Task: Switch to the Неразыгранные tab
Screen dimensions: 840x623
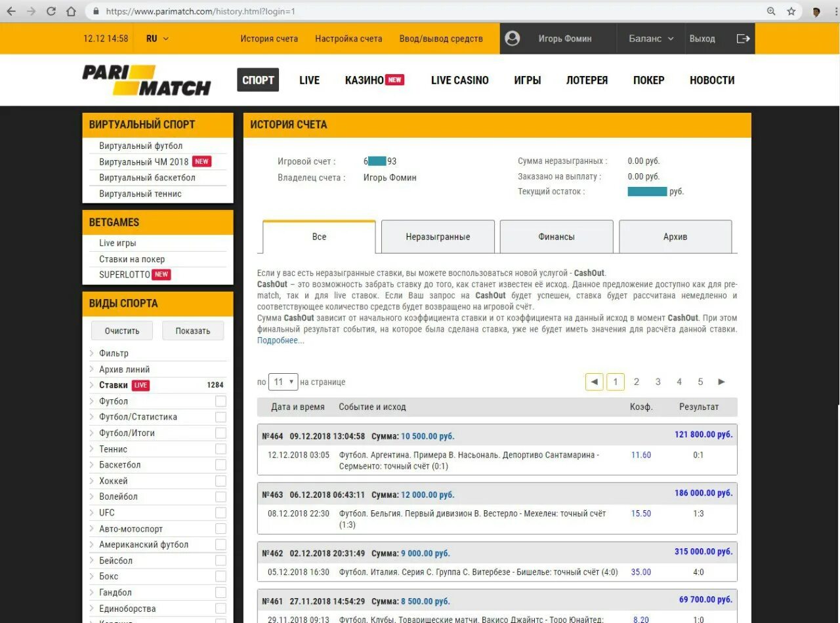Action: pyautogui.click(x=438, y=237)
